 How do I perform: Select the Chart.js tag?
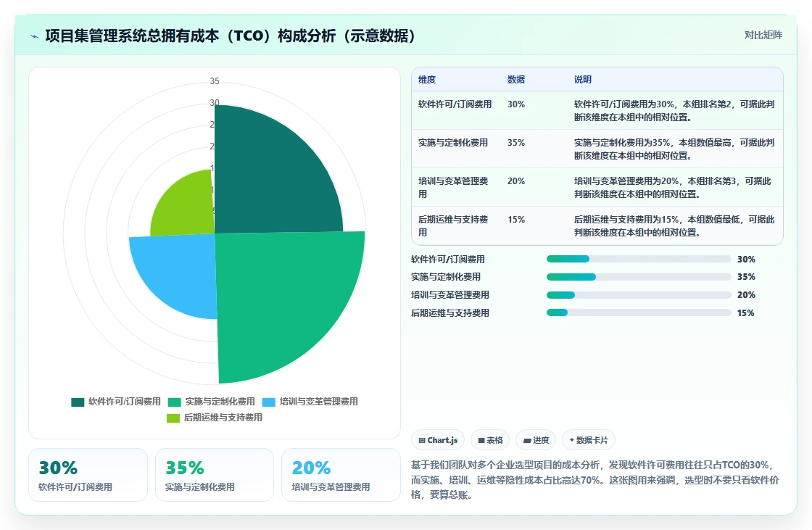click(438, 440)
